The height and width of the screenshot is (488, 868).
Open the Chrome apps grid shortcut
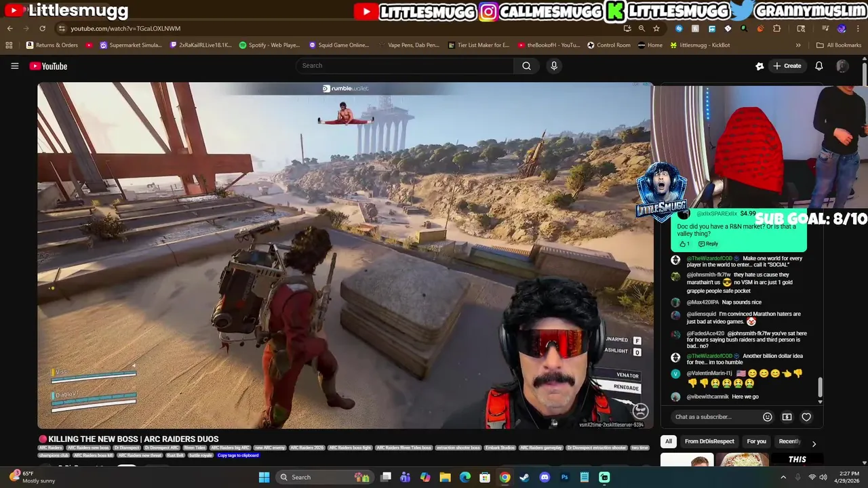tap(9, 45)
